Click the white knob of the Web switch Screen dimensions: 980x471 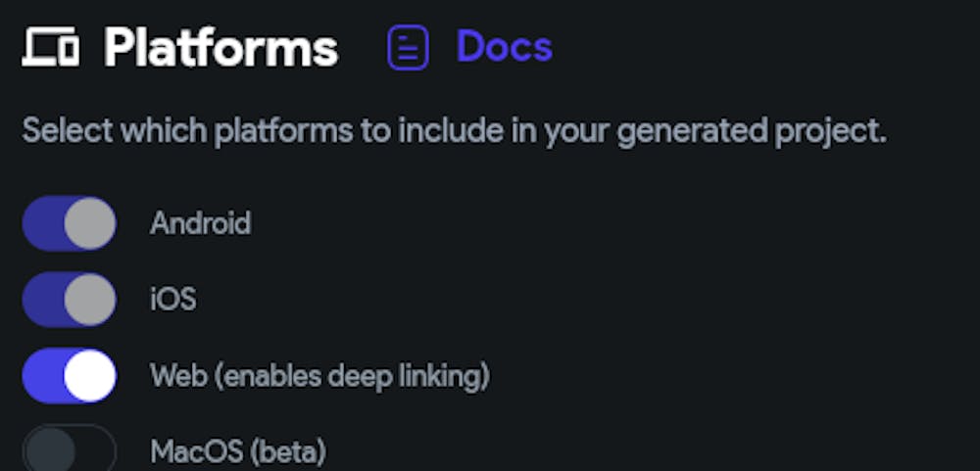[90, 376]
